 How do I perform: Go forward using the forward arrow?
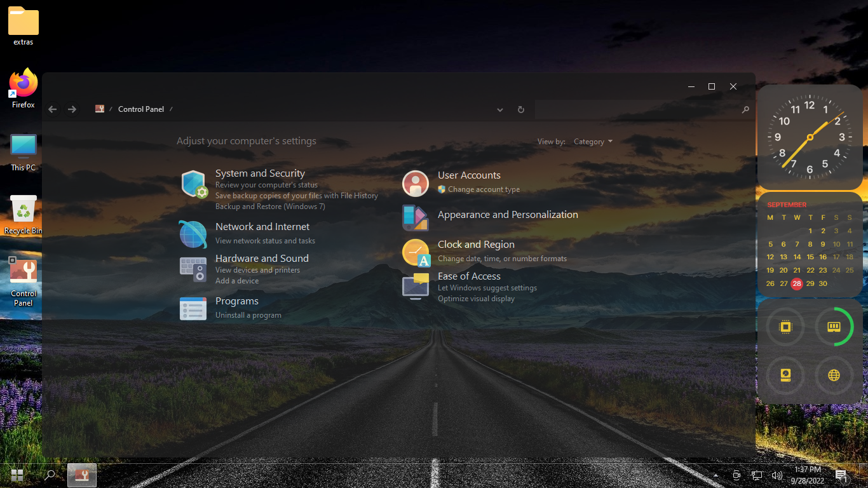tap(72, 109)
